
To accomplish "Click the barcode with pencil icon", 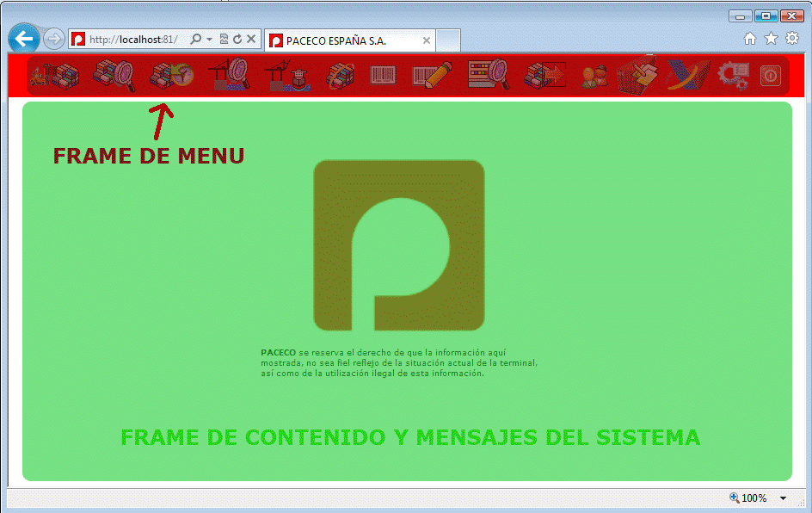I will (432, 75).
